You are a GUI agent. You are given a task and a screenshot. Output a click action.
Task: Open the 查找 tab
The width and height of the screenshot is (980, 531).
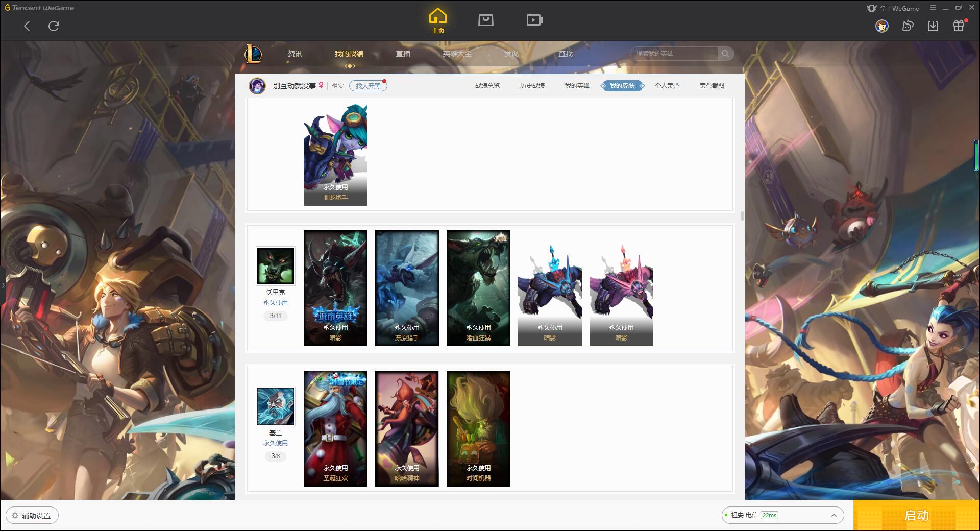point(566,54)
